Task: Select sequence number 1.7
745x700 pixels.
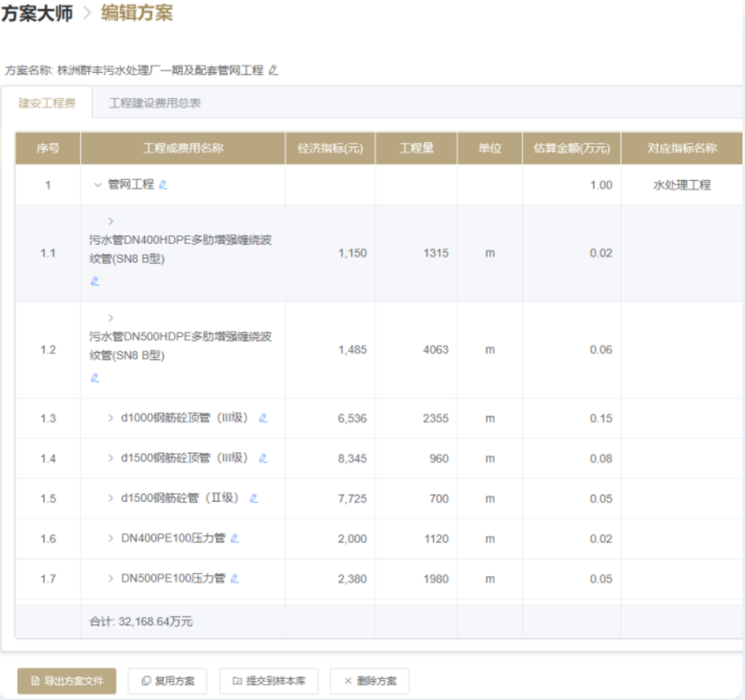Action: 48,579
